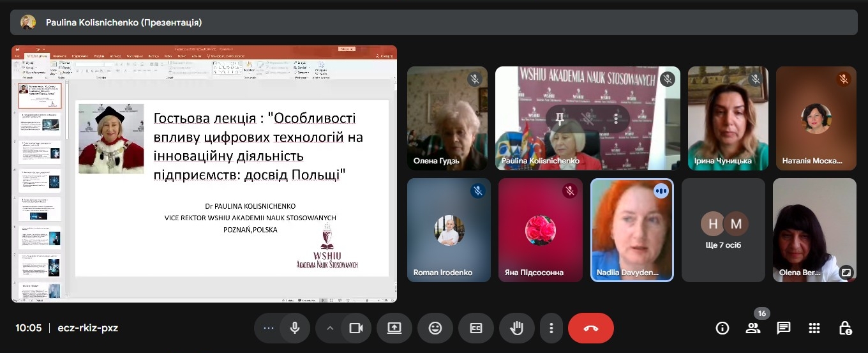Image resolution: width=868 pixels, height=353 pixels.
Task: Open the activities grid icon
Action: coord(814,328)
